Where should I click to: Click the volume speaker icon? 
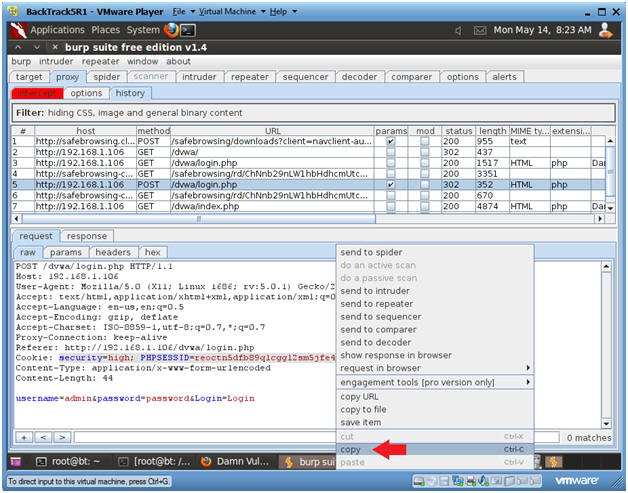coord(458,30)
